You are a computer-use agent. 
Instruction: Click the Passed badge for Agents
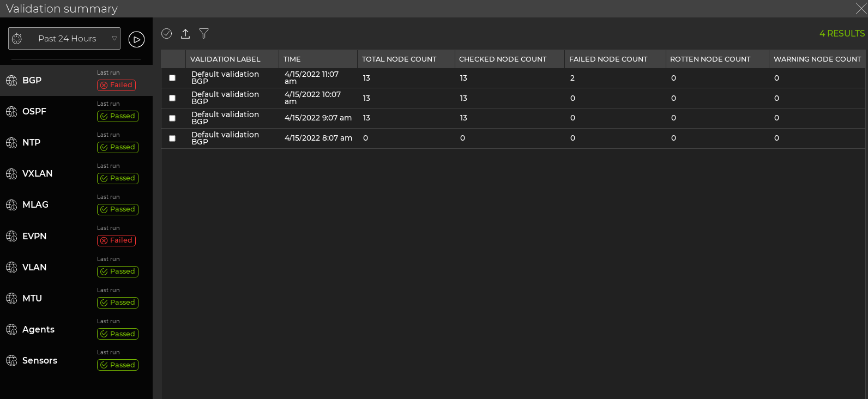point(118,334)
